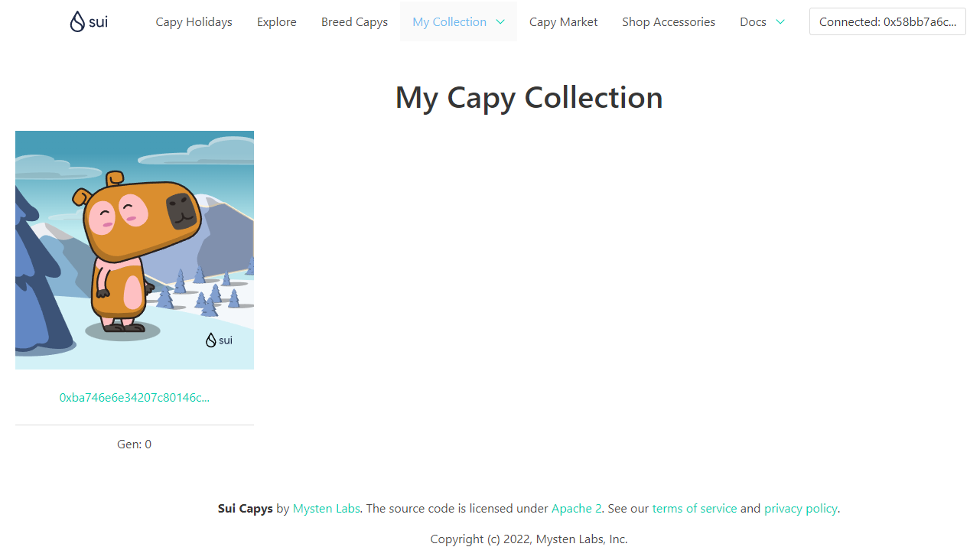Click the My Capy Collection heading
This screenshot has height=560, width=970.
point(529,97)
